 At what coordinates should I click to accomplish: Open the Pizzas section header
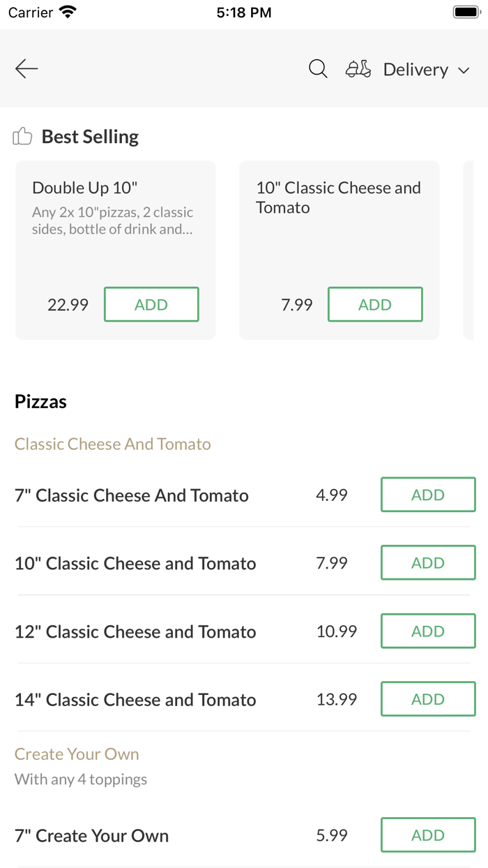[40, 401]
